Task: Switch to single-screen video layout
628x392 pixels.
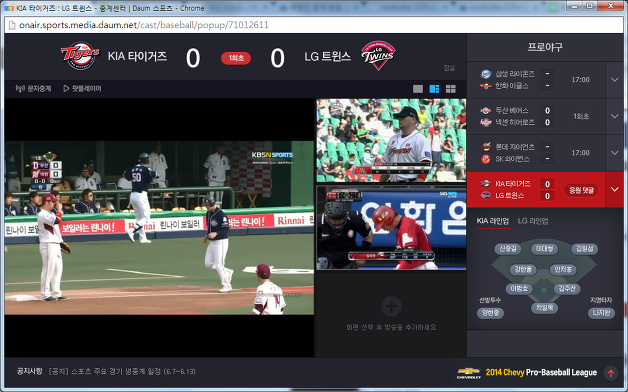Action: (x=418, y=89)
